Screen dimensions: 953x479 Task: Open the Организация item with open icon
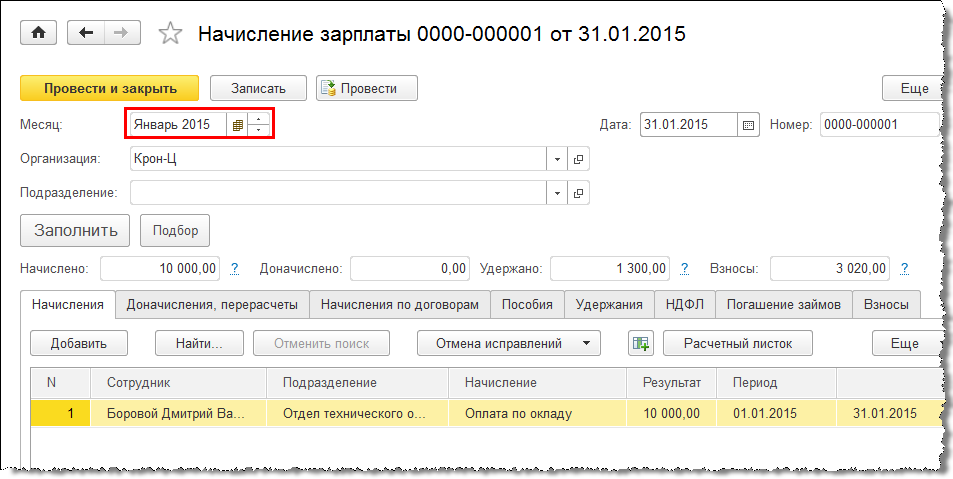click(x=579, y=159)
